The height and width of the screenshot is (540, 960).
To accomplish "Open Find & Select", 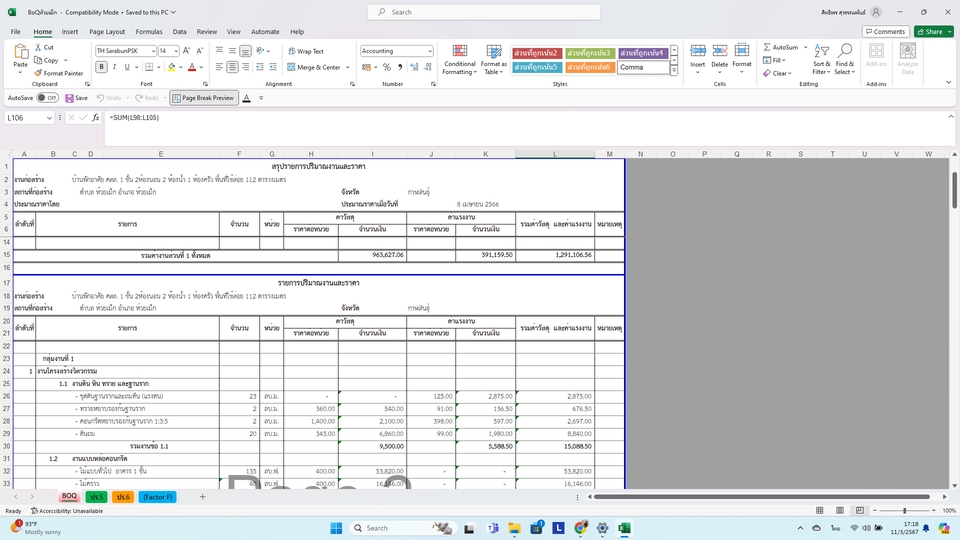I will [x=845, y=59].
